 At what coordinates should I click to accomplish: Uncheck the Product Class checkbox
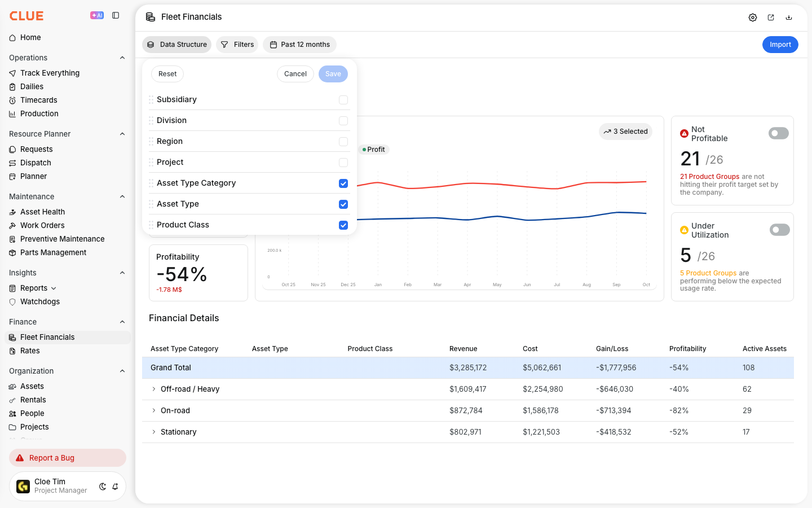point(343,225)
